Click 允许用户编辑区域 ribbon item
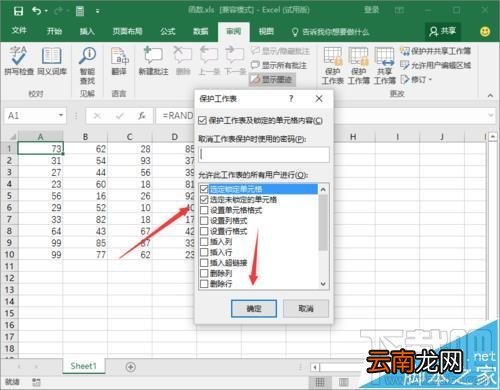Viewport: 500px width, 390px height. [x=435, y=65]
